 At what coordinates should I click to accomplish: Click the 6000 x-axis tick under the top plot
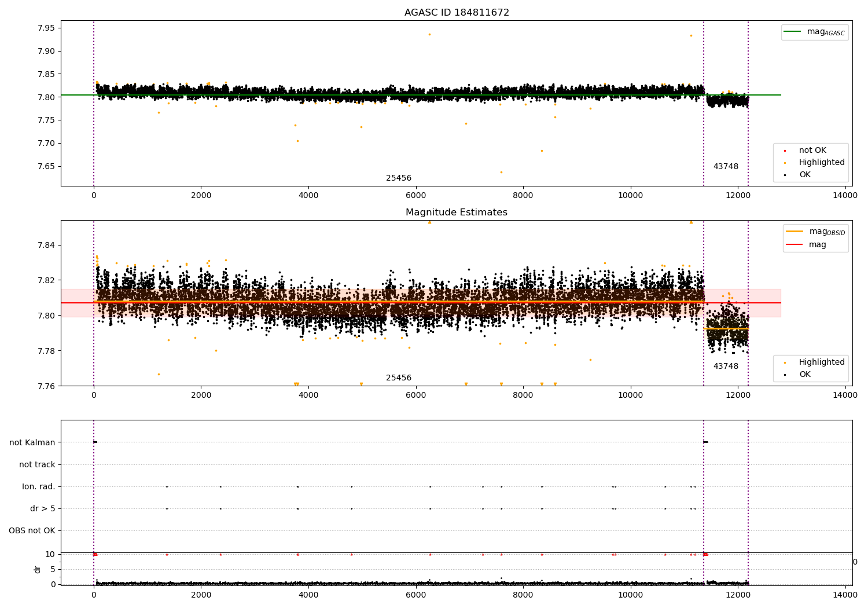[x=415, y=196]
